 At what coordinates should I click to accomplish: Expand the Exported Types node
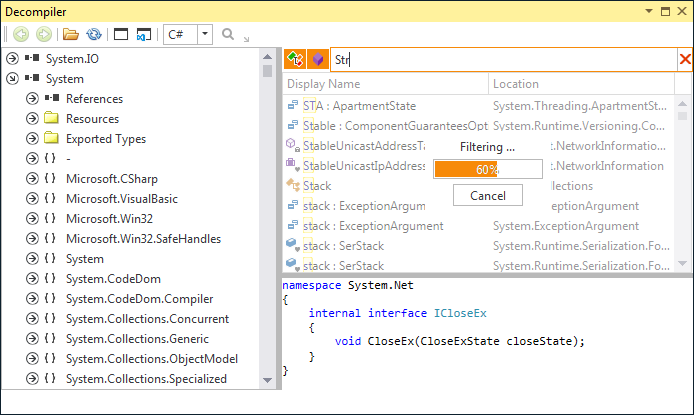coord(32,138)
